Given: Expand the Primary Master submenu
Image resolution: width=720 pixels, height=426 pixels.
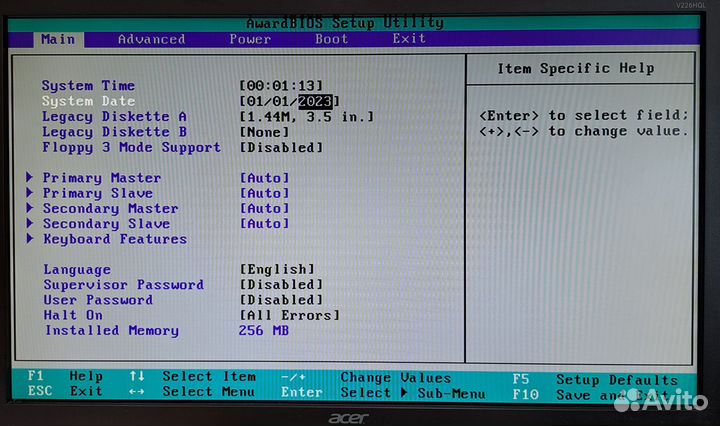Looking at the screenshot, I should pyautogui.click(x=101, y=178).
